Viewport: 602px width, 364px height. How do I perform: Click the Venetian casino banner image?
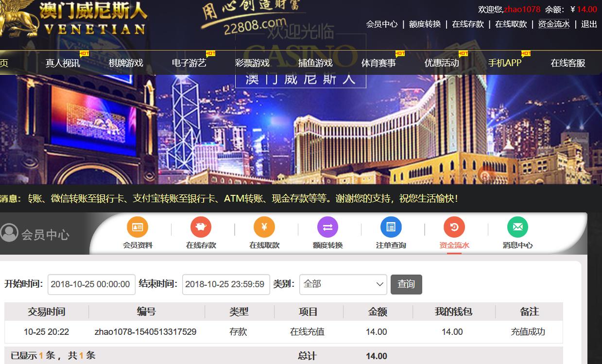(301, 129)
